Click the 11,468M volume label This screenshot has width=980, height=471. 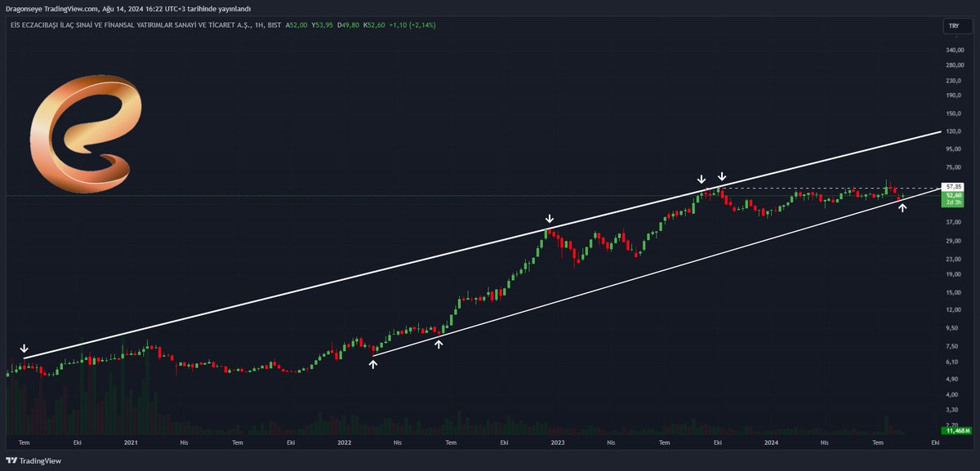(955, 429)
